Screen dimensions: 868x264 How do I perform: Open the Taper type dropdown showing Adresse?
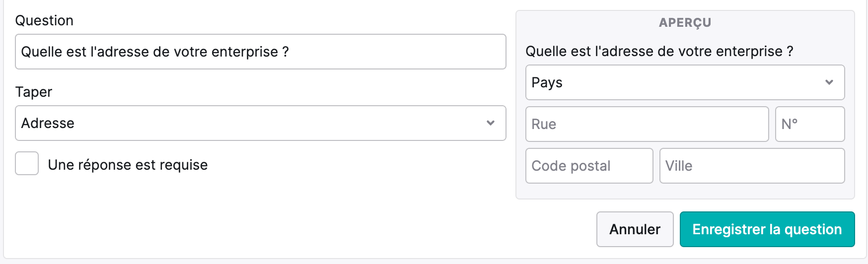261,123
